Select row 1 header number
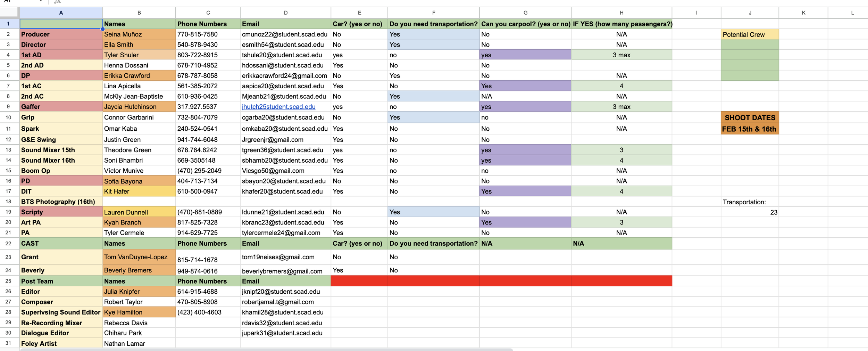868x351 pixels. [8, 24]
